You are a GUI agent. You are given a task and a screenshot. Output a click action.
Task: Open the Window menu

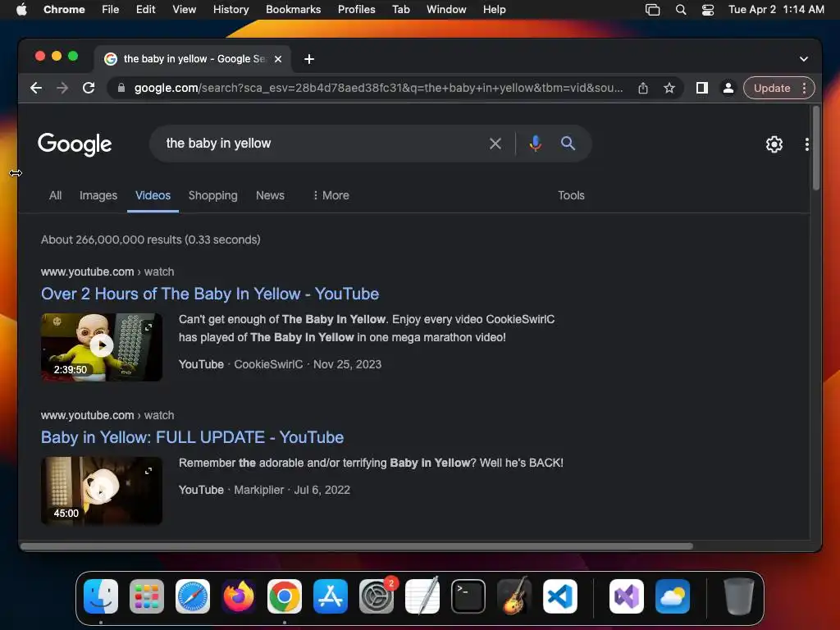(446, 10)
